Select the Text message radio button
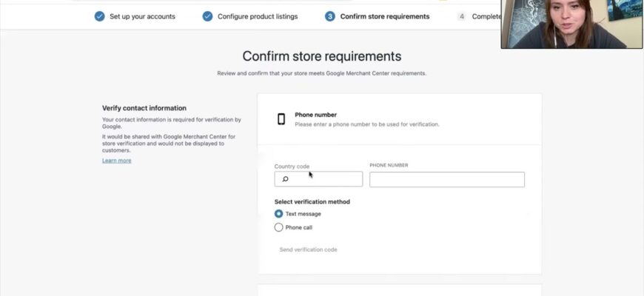This screenshot has height=296, width=644. (278, 214)
